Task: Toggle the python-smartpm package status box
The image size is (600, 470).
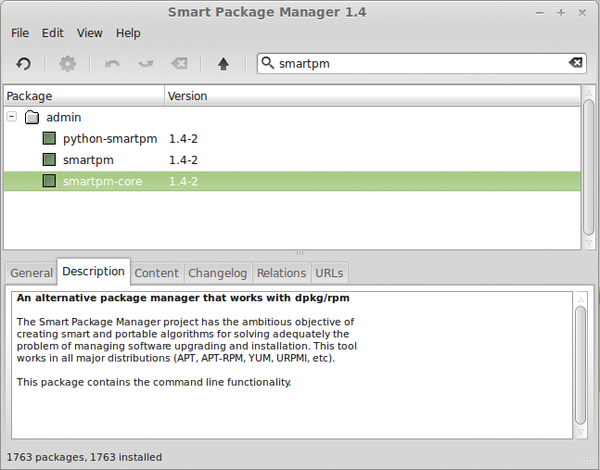Action: click(x=49, y=139)
